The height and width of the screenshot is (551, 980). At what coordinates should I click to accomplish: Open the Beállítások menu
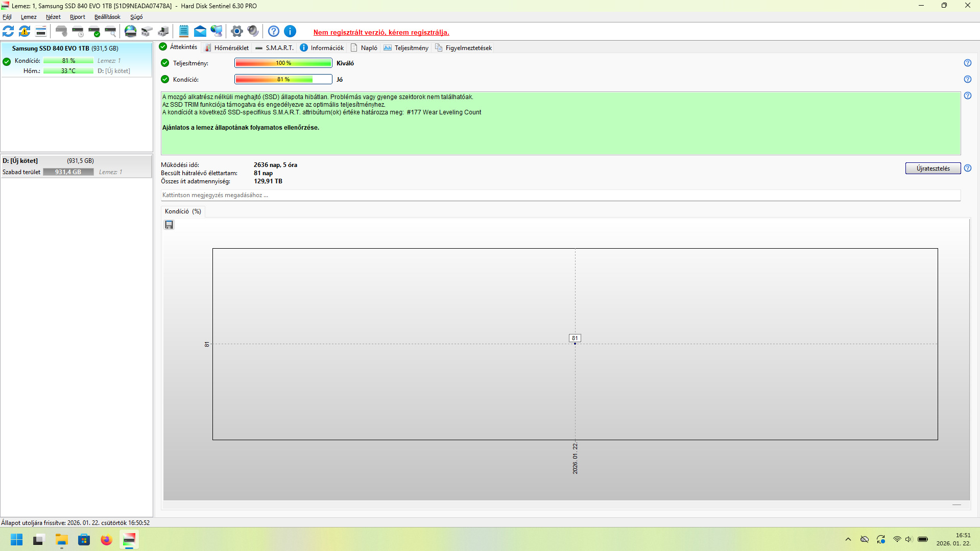click(x=107, y=17)
